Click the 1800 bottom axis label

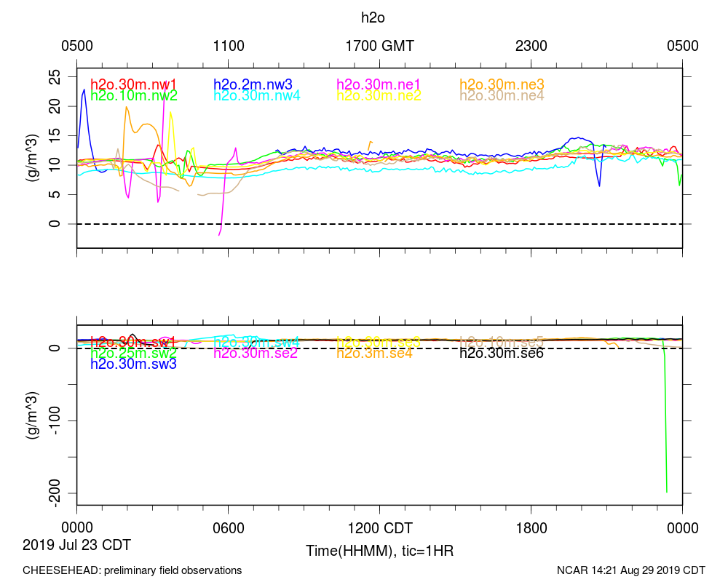(x=531, y=528)
